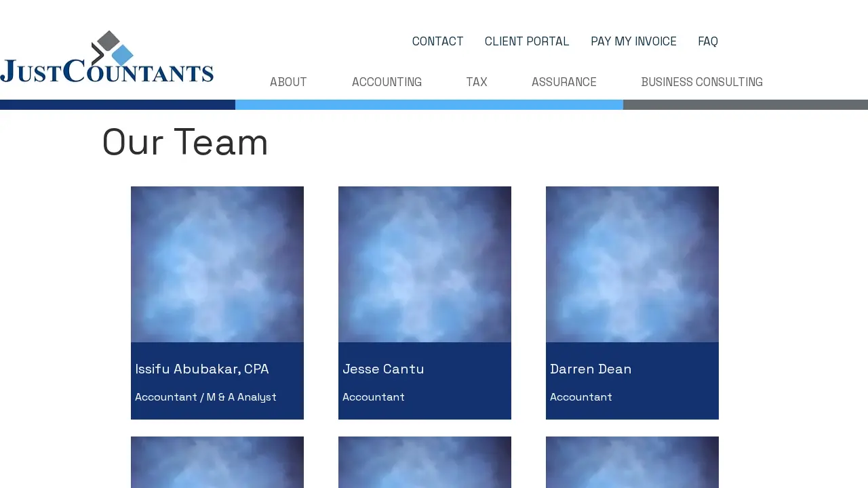This screenshot has height=488, width=868.
Task: Open the Business Consulting menu
Action: tap(702, 82)
